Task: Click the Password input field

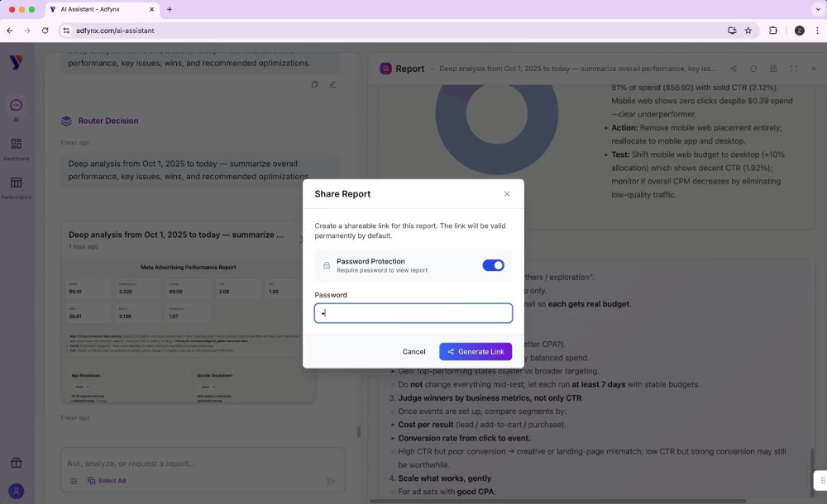Action: coord(413,313)
